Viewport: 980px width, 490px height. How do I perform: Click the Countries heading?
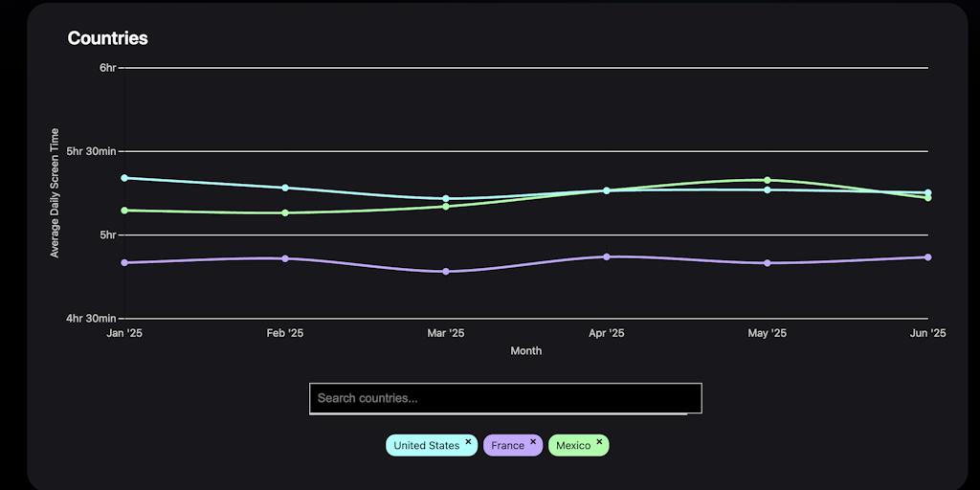[x=107, y=38]
